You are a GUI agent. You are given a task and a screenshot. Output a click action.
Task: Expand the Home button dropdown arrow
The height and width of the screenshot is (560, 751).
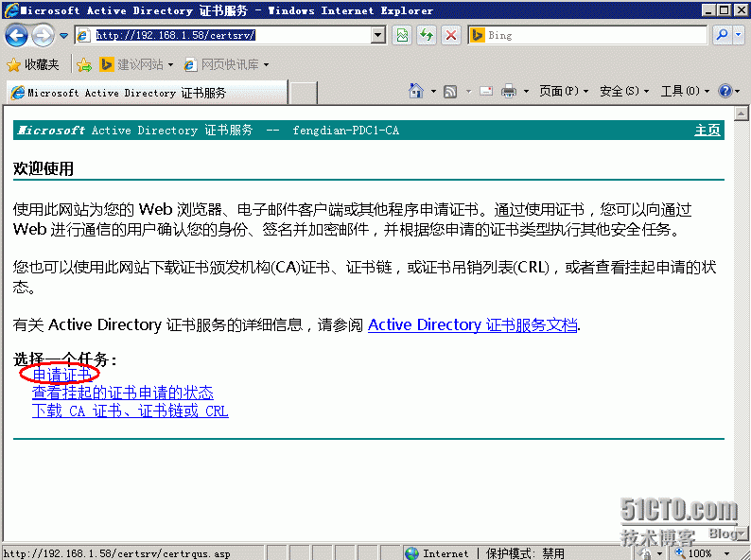(x=433, y=91)
